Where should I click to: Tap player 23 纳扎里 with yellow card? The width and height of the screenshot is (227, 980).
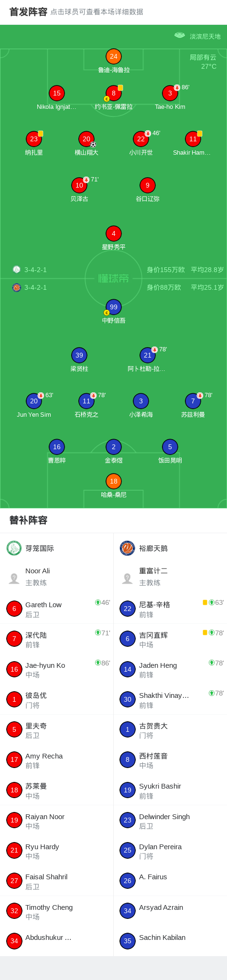coord(33,139)
